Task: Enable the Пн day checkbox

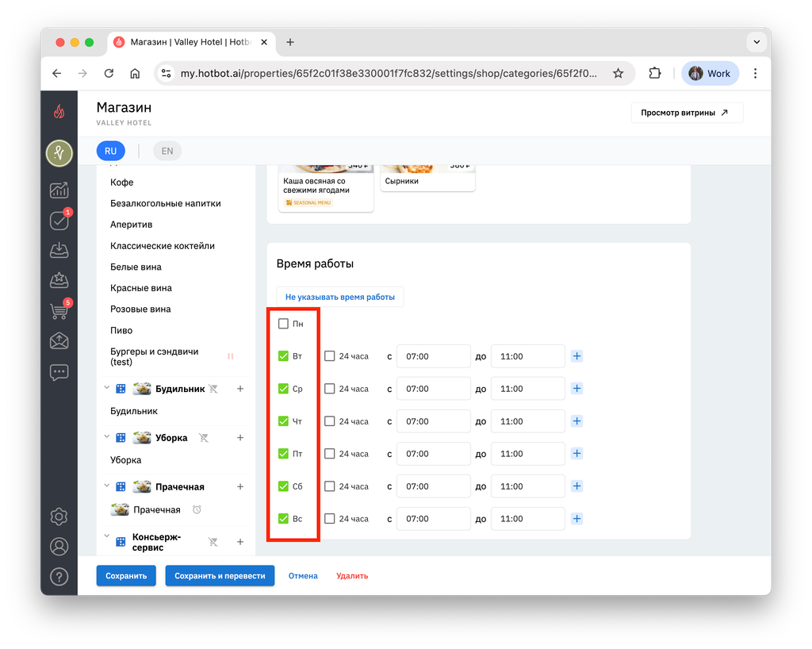Action: click(283, 324)
